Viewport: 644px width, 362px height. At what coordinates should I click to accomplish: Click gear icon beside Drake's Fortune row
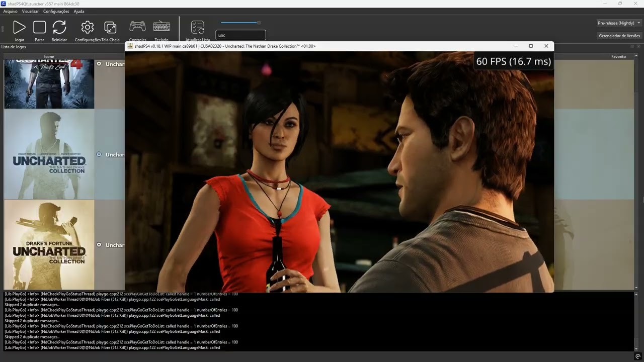(99, 245)
